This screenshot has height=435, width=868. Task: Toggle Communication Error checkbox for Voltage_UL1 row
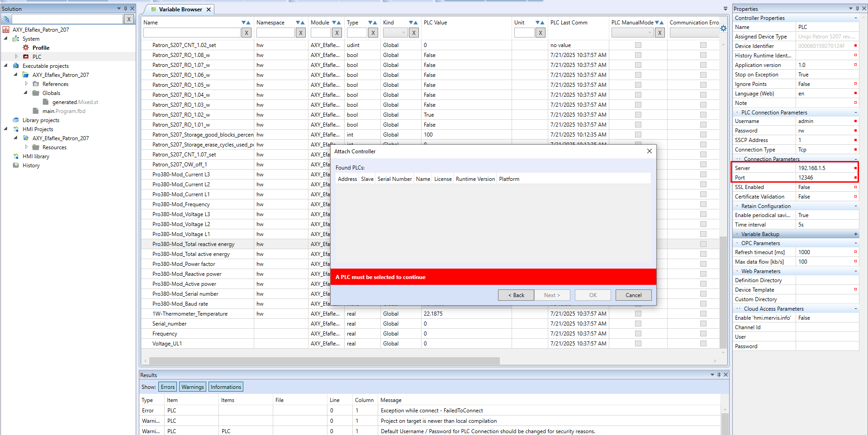pos(703,344)
